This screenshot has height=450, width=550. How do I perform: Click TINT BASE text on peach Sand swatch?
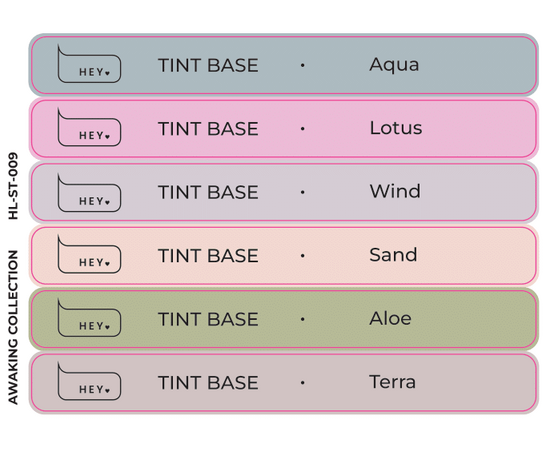[208, 256]
